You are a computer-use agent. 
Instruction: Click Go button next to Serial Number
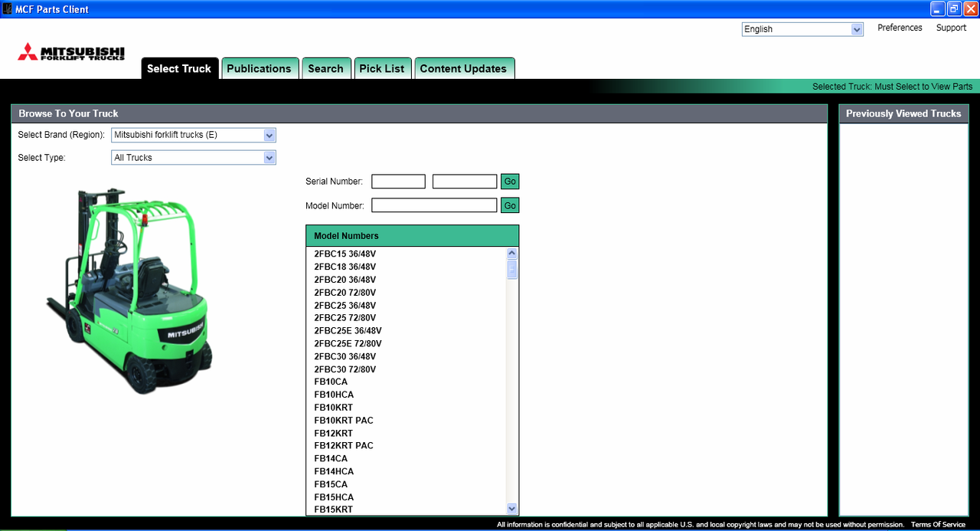(510, 182)
